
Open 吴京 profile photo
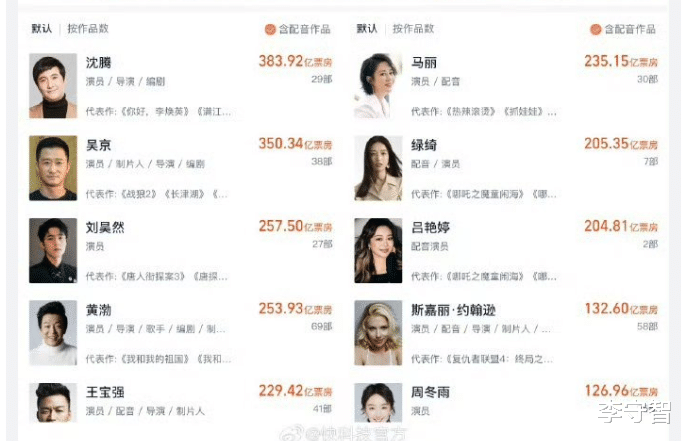click(x=53, y=168)
